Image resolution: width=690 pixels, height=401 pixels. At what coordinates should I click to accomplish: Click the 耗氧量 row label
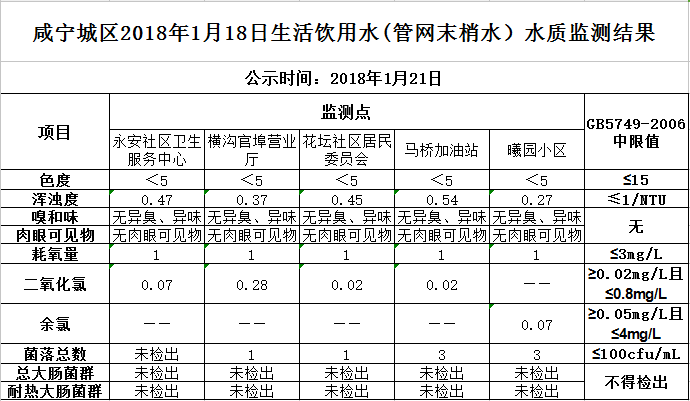[54, 255]
